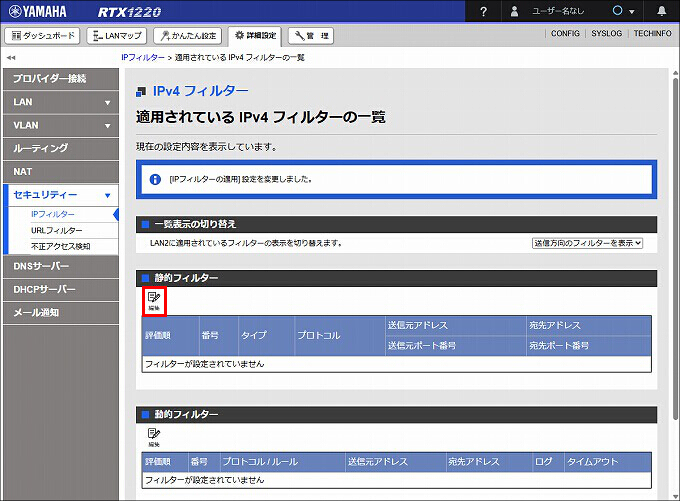Image resolution: width=680 pixels, height=501 pixels.
Task: Click the IPフィルターの適用 change notification message
Action: coord(241,179)
